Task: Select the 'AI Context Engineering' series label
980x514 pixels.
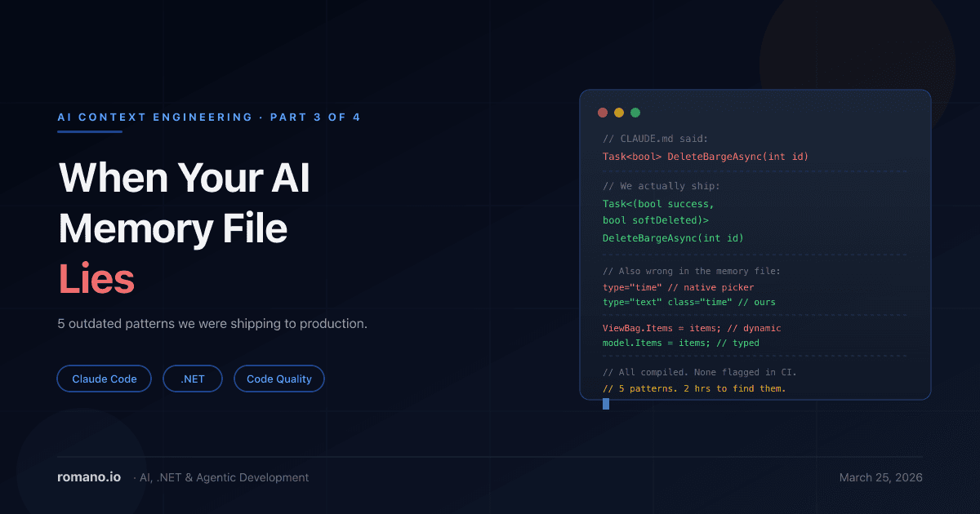Action: 155,117
